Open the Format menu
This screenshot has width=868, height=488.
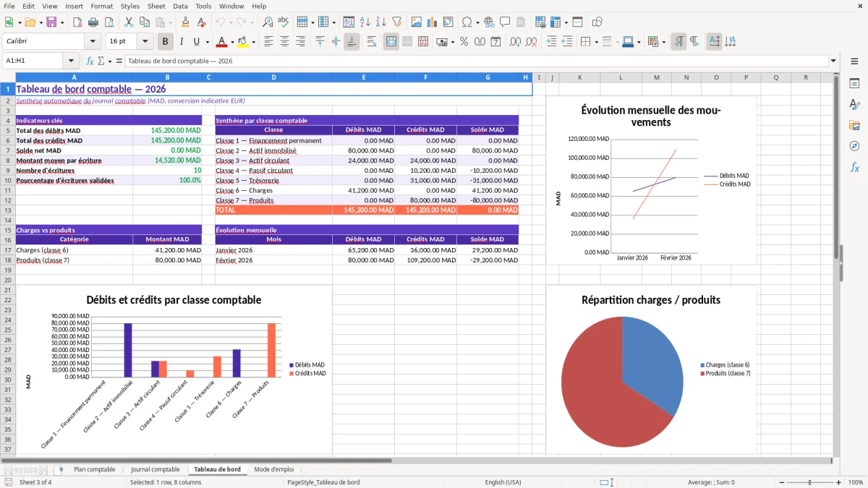tap(101, 6)
